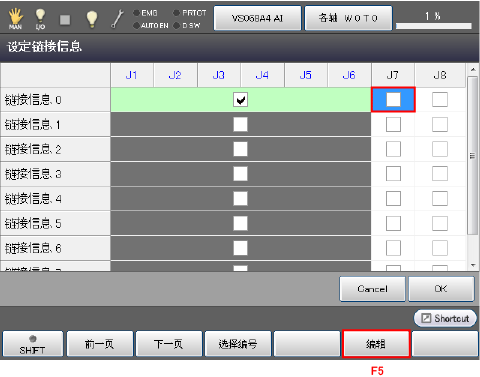Screen dimensions: 480x377
Task: Check J8 box for 链接信息 1
Action: (440, 124)
